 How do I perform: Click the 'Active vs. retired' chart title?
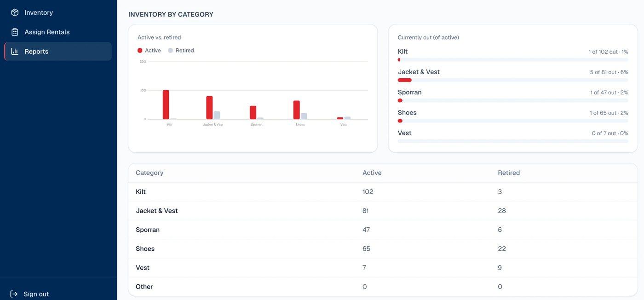pos(159,37)
